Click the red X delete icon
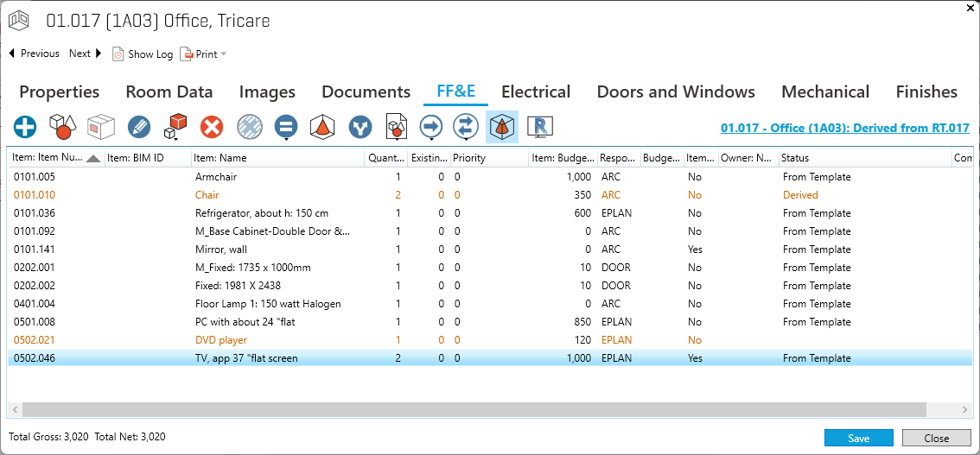 (212, 128)
